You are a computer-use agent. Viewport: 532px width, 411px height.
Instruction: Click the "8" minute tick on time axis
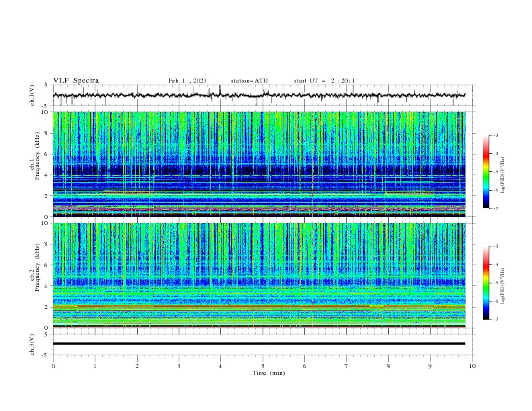tap(388, 366)
